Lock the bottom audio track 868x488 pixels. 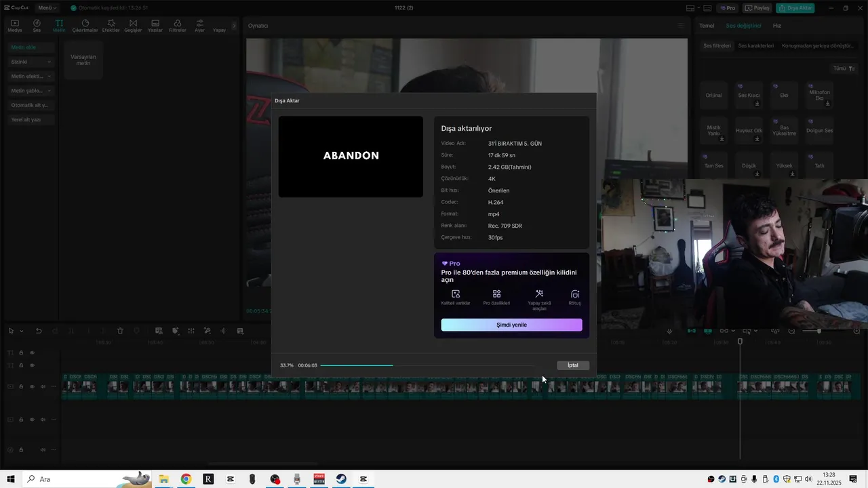tap(21, 449)
